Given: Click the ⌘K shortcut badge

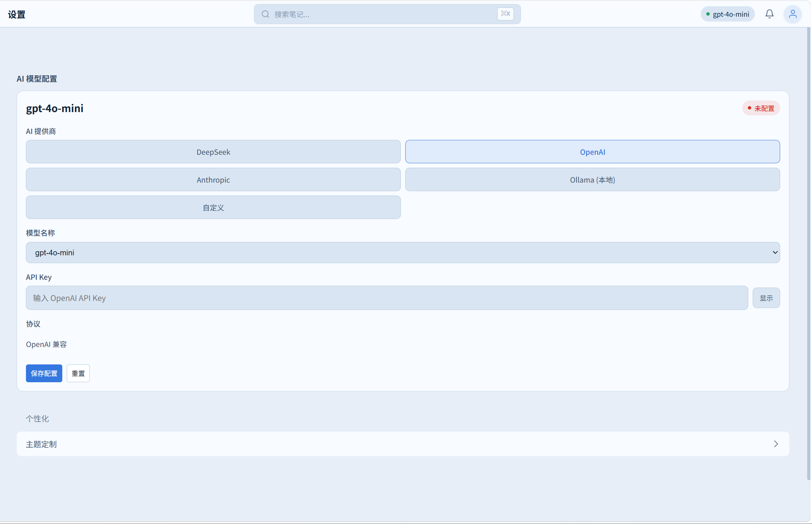Looking at the screenshot, I should click(x=505, y=14).
